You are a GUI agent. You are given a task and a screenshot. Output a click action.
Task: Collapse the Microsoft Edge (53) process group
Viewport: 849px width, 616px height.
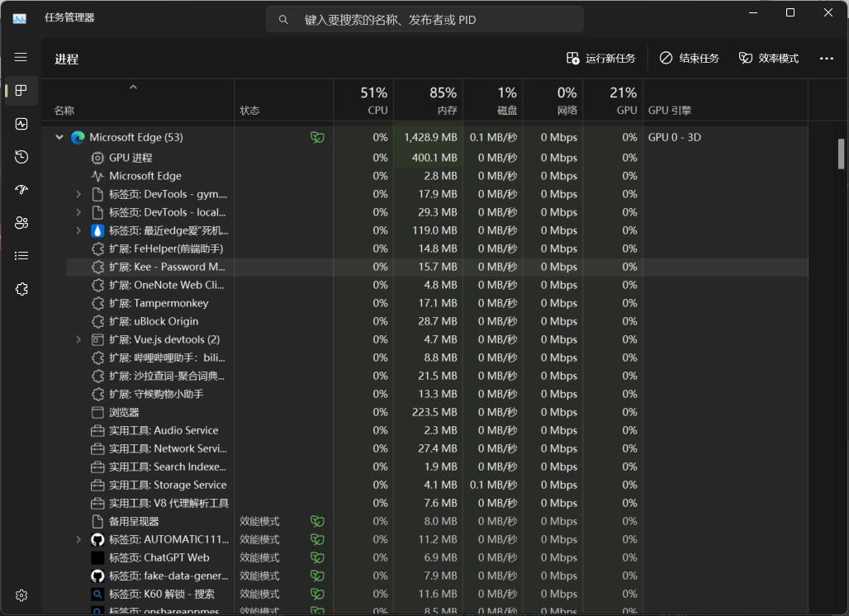click(x=59, y=138)
